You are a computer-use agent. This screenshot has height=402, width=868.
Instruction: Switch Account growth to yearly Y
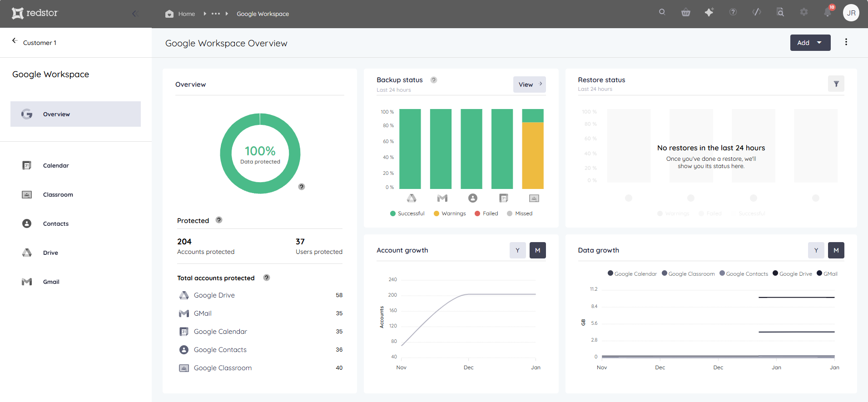pos(518,250)
